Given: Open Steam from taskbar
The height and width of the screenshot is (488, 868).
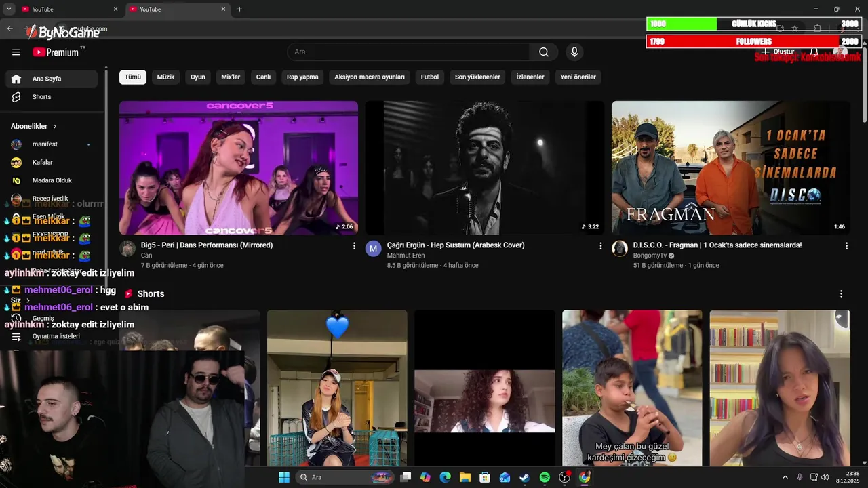Looking at the screenshot, I should pyautogui.click(x=525, y=477).
